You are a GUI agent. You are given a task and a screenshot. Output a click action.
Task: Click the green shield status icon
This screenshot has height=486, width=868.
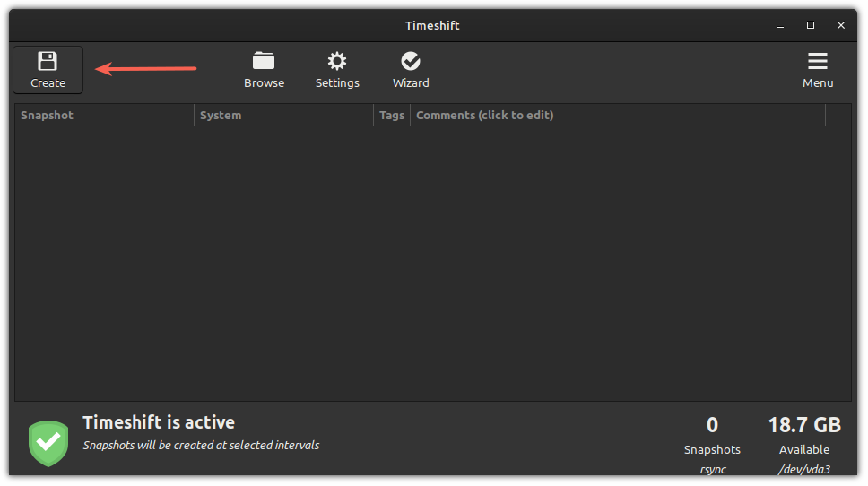48,443
